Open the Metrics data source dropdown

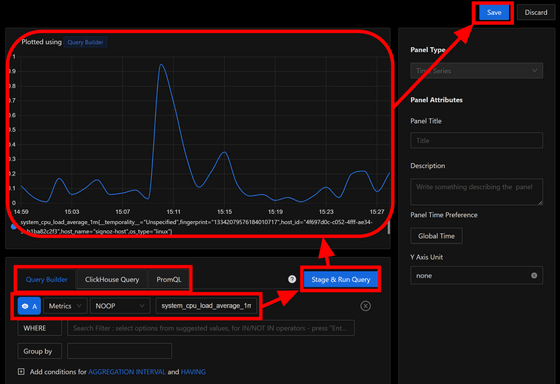click(65, 306)
